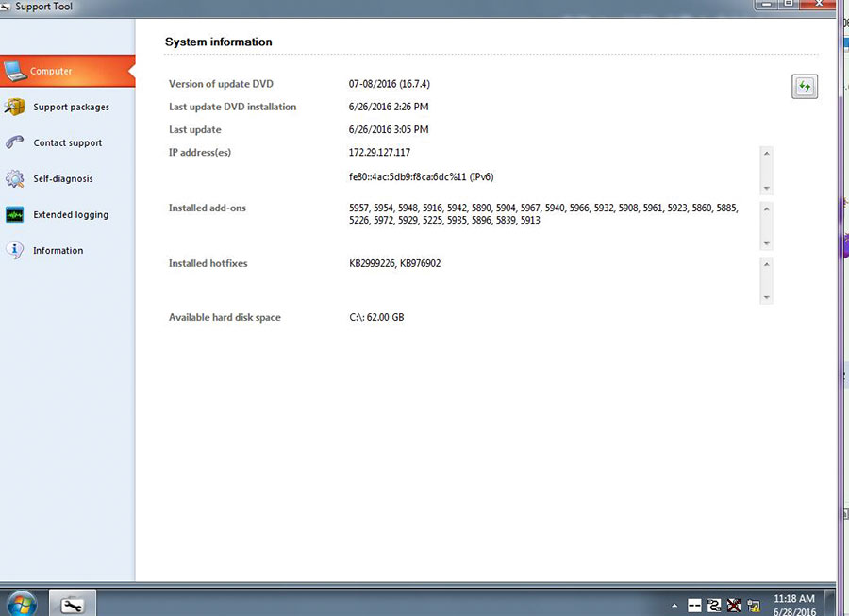This screenshot has height=616, width=849.
Task: Launch Self-diagnosis via the gear icon
Action: tap(14, 178)
